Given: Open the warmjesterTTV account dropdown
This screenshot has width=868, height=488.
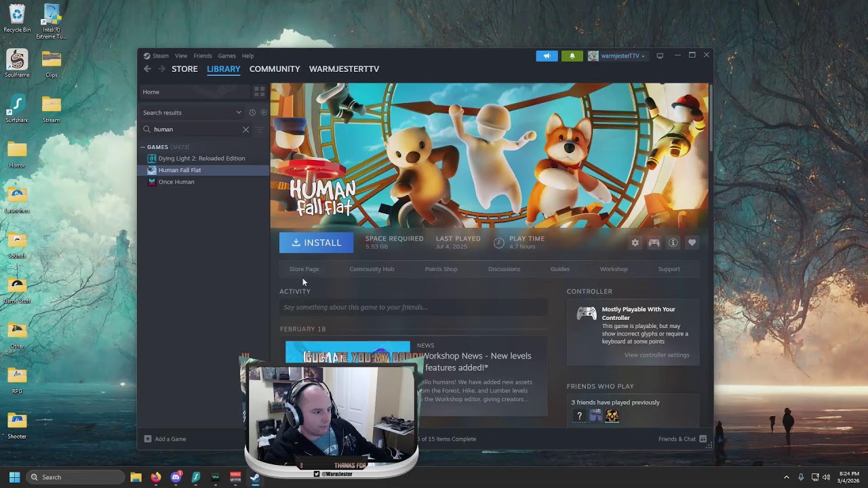Looking at the screenshot, I should pyautogui.click(x=617, y=56).
